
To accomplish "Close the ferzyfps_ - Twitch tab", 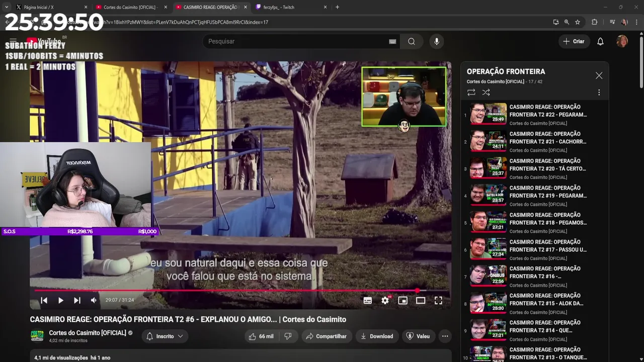I will (x=325, y=8).
